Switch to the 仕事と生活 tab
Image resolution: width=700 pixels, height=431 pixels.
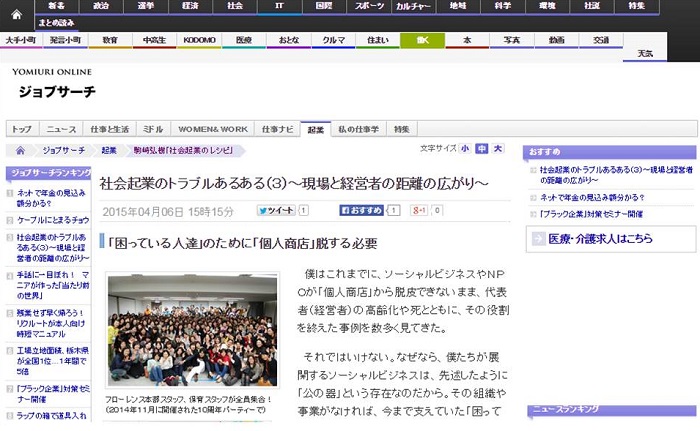pyautogui.click(x=109, y=130)
